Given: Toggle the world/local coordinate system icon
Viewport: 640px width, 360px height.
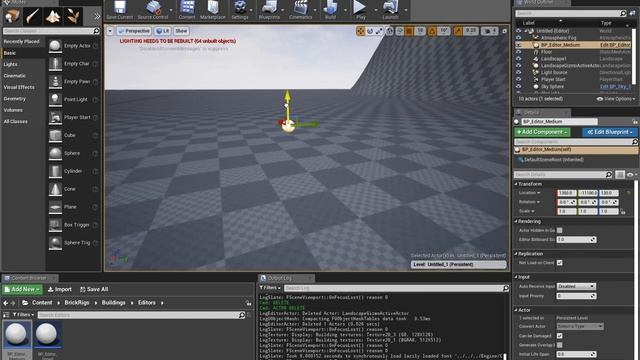Looking at the screenshot, I should pos(389,31).
